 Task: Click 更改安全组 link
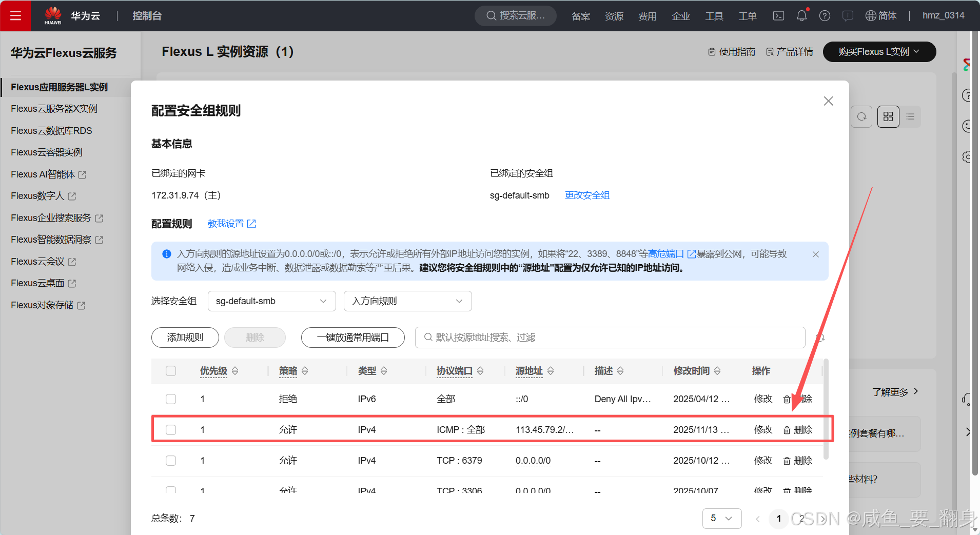(x=587, y=195)
